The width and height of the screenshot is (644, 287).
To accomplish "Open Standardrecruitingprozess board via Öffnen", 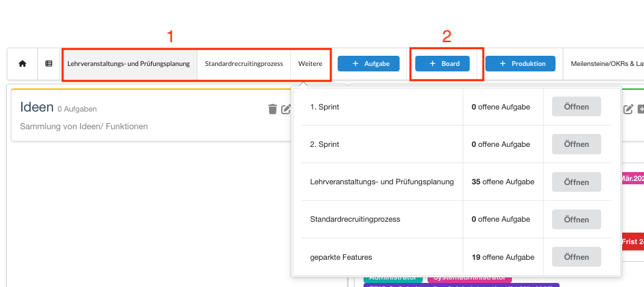I will coord(576,219).
